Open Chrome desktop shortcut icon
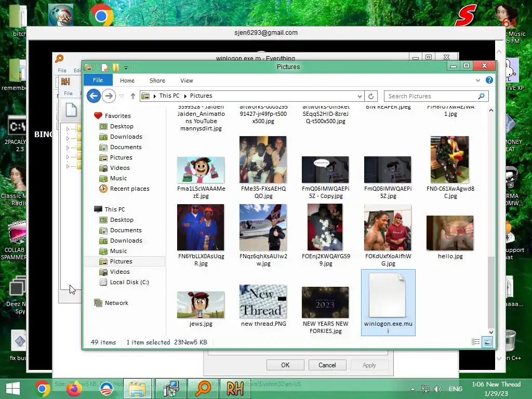532x399 pixels. [101, 16]
